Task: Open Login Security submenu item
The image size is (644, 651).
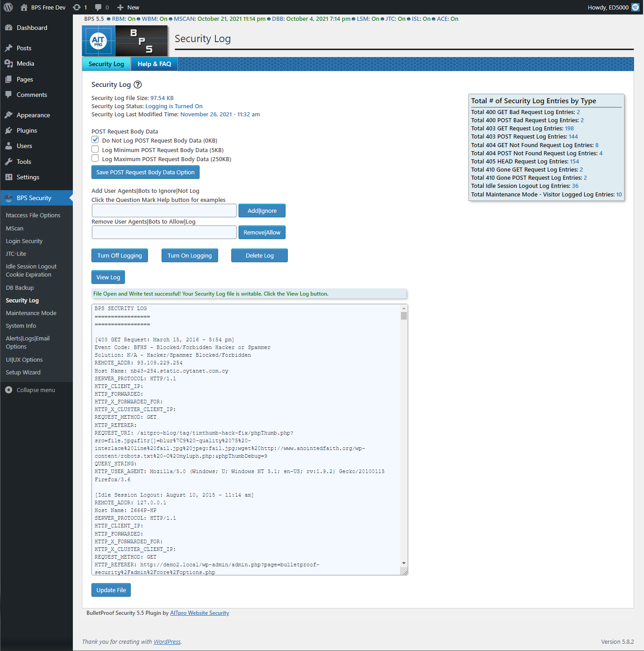Action: (24, 241)
